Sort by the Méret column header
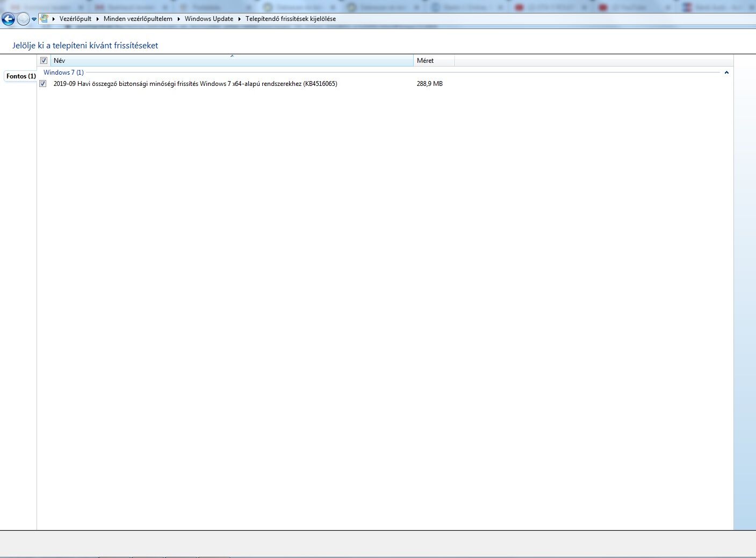Screen dimensions: 756x558 pyautogui.click(x=434, y=61)
